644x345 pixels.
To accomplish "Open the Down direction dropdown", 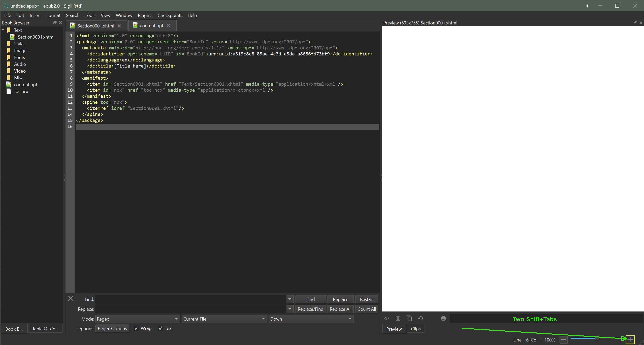I will point(311,319).
